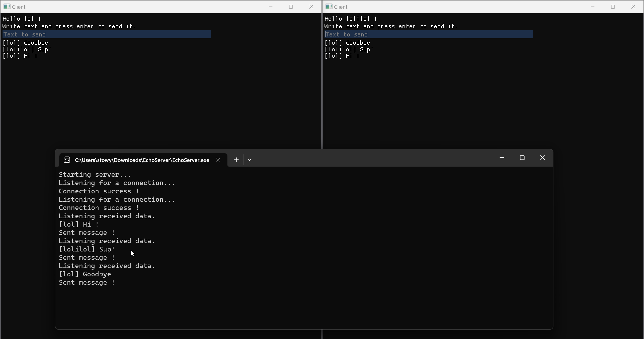This screenshot has width=644, height=339.
Task: Open a new terminal tab with plus
Action: [236, 160]
